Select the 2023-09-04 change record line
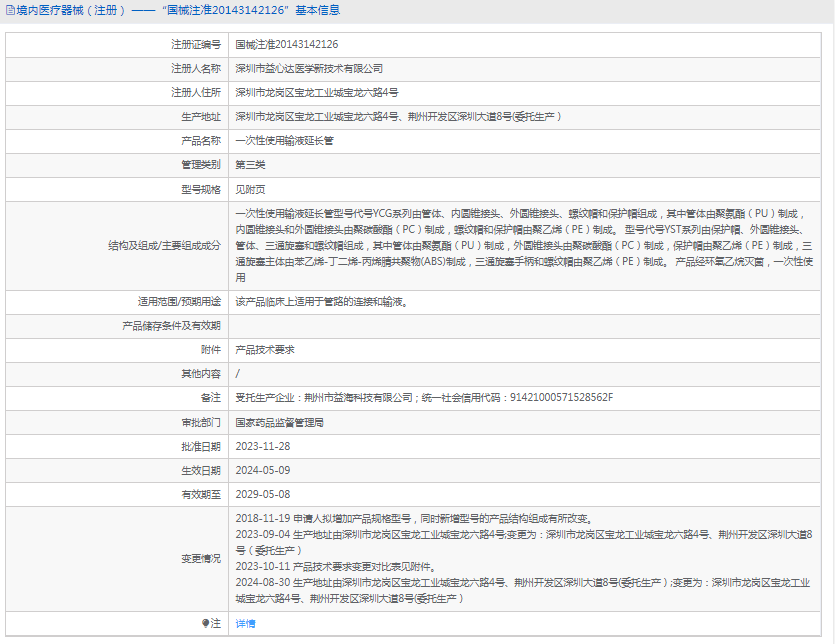 (x=524, y=542)
